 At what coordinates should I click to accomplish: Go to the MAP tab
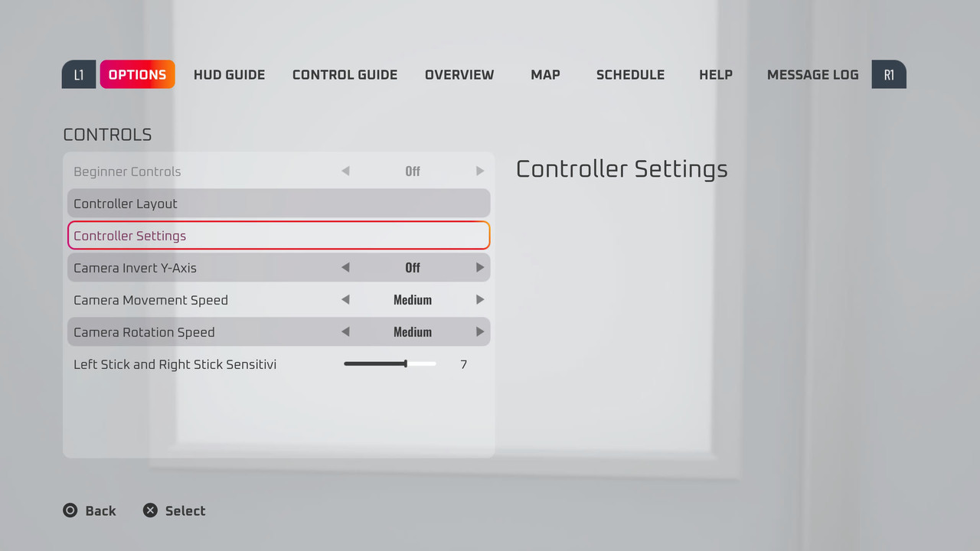[x=545, y=75]
